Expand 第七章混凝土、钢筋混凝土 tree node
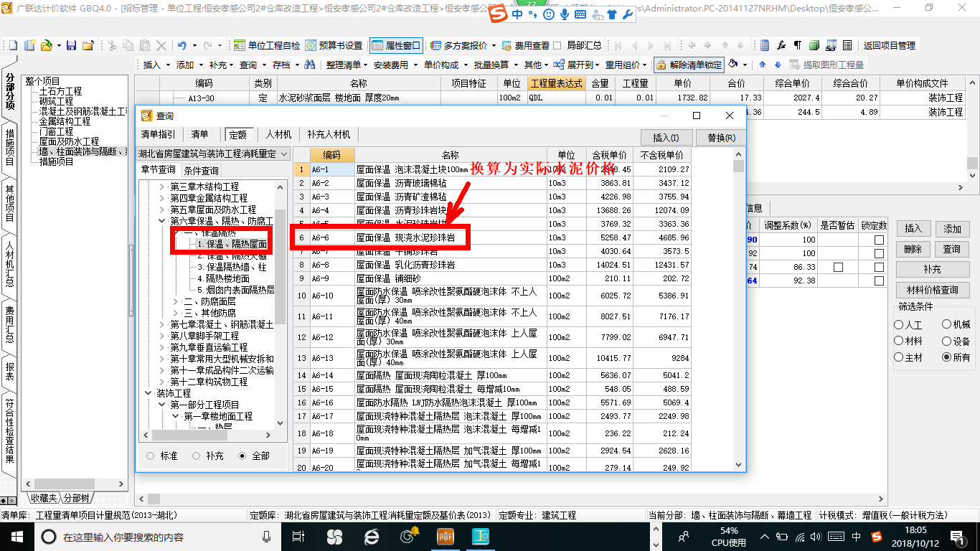Image resolution: width=980 pixels, height=551 pixels. (x=162, y=324)
